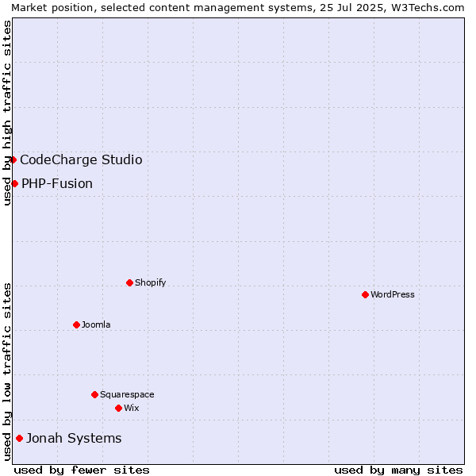Image resolution: width=476 pixels, height=476 pixels.
Task: Click the 'used by fewer sites' axis label
Action: [82, 470]
